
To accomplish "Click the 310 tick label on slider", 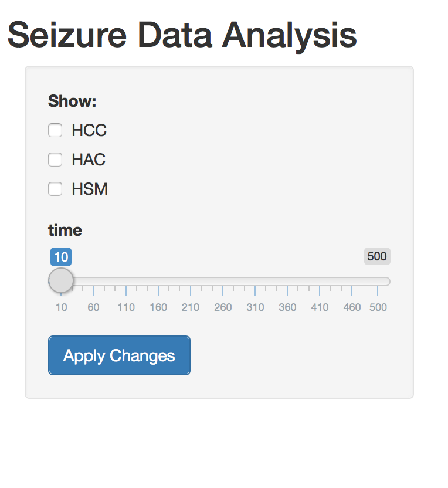I will pos(255,307).
